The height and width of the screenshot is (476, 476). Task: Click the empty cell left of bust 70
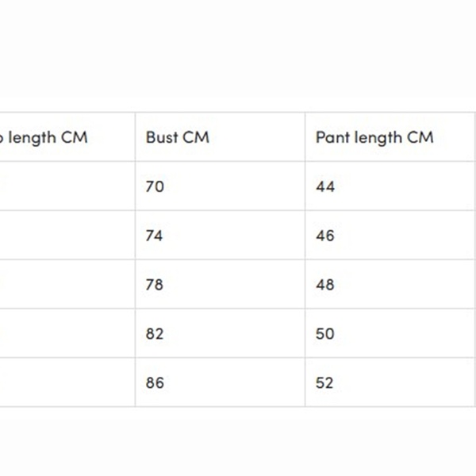coord(67,186)
